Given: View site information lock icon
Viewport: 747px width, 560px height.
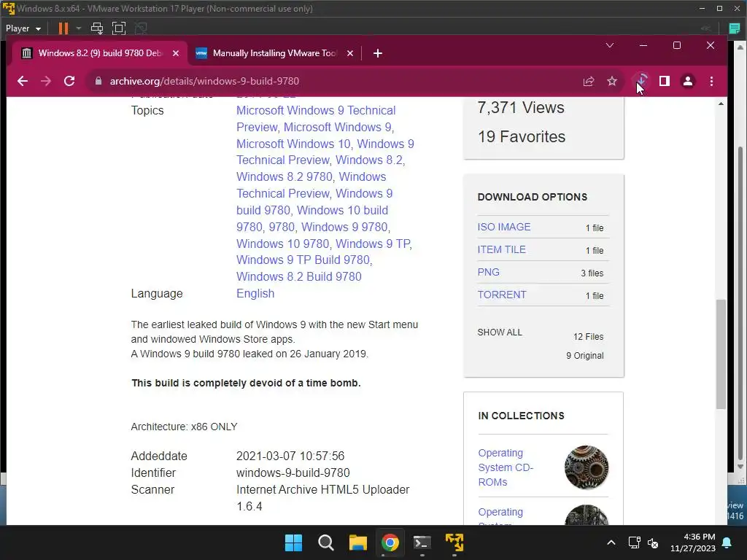Looking at the screenshot, I should [x=98, y=81].
